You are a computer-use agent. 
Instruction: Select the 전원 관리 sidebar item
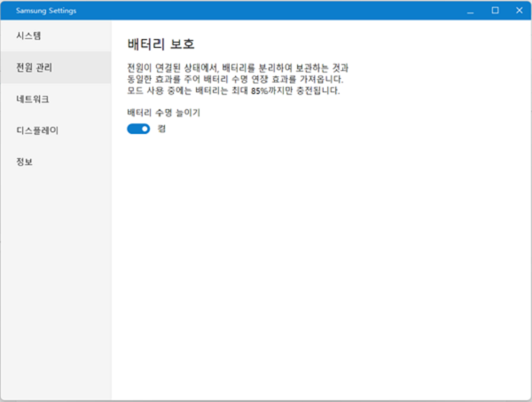pyautogui.click(x=56, y=67)
